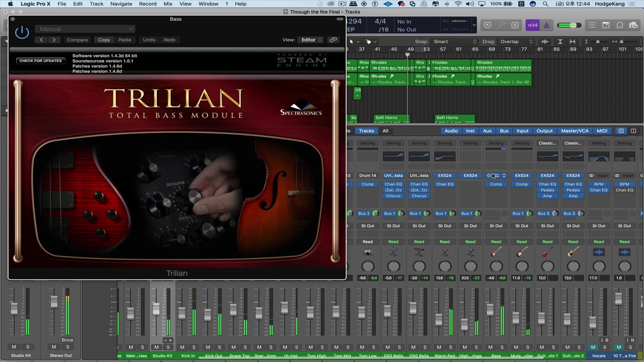Click the waveform zoom icon
Viewport: 644px width, 362px height.
[x=545, y=42]
